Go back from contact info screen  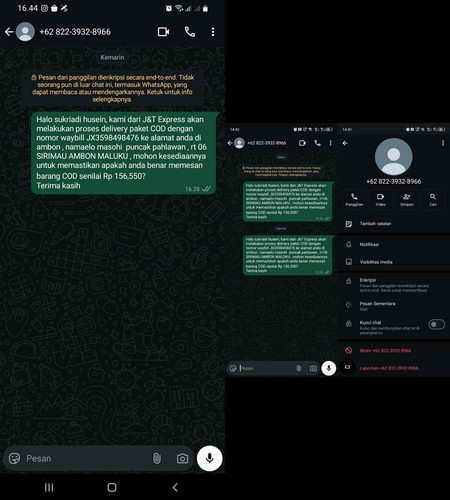click(x=345, y=143)
